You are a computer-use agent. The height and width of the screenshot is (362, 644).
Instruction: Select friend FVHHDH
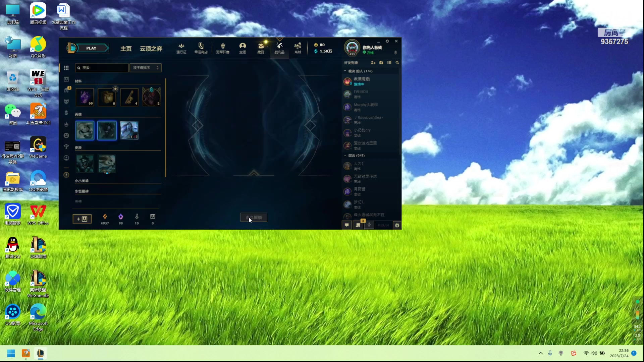click(371, 94)
